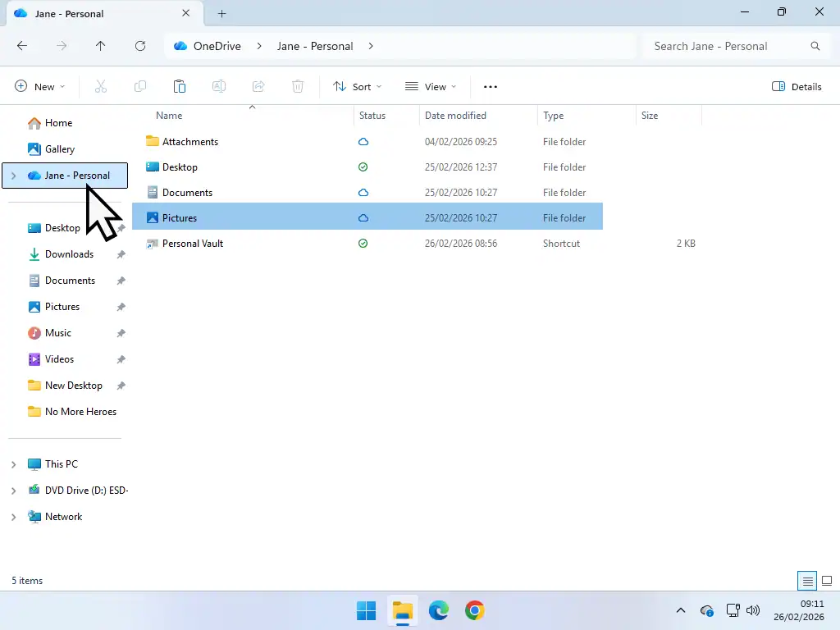840x630 pixels.
Task: Select the Cut icon on the toolbar
Action: (x=101, y=86)
